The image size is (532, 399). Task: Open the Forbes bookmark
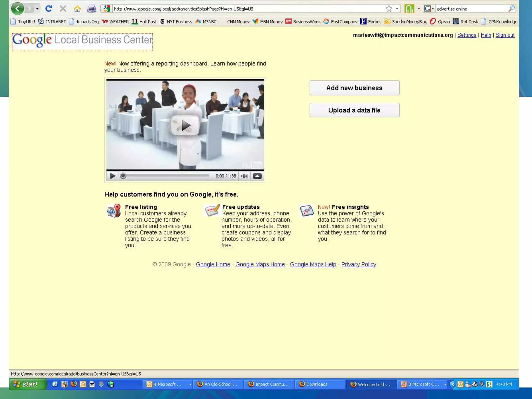(x=371, y=22)
